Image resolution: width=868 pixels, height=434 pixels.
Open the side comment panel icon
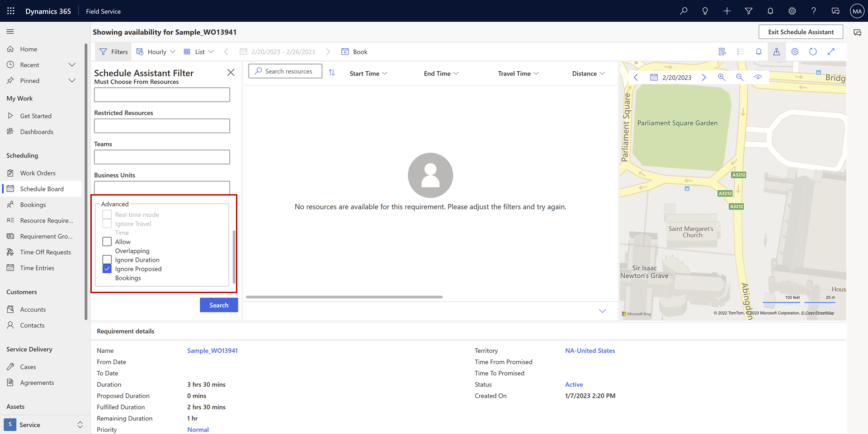[857, 33]
